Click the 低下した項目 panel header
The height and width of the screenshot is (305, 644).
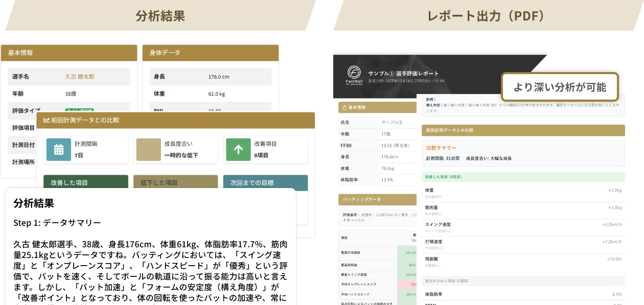[x=175, y=182]
